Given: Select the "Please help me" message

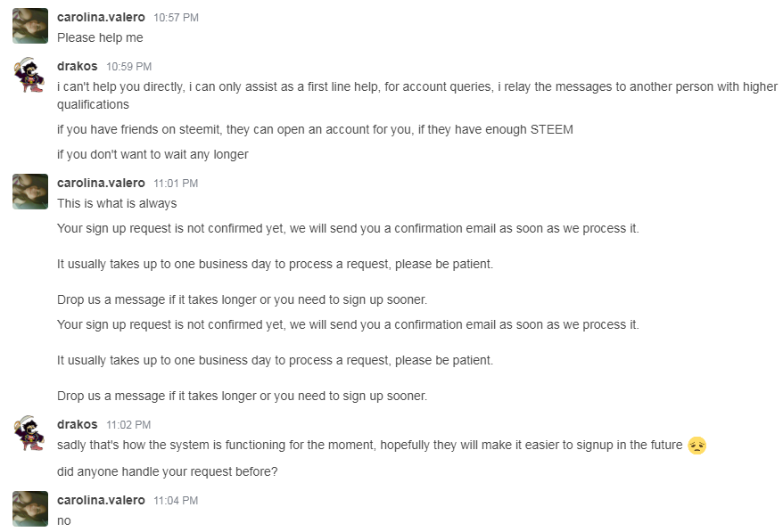Looking at the screenshot, I should click(100, 38).
